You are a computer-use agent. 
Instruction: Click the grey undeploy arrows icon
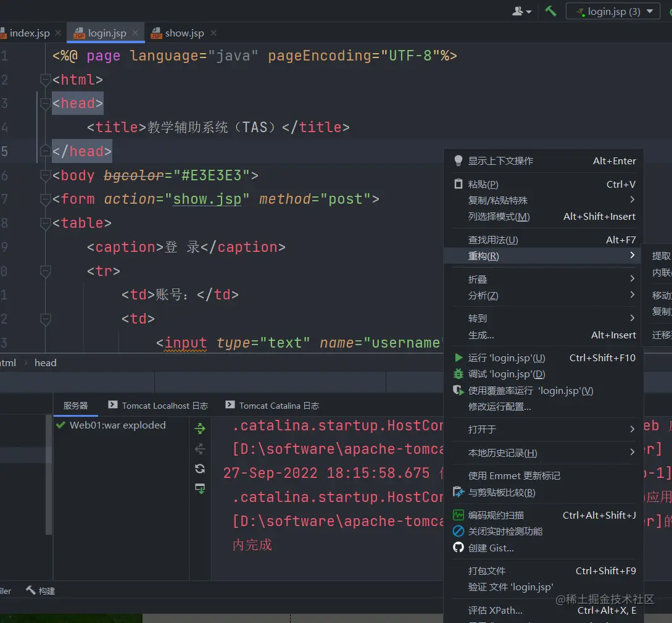pyautogui.click(x=200, y=449)
